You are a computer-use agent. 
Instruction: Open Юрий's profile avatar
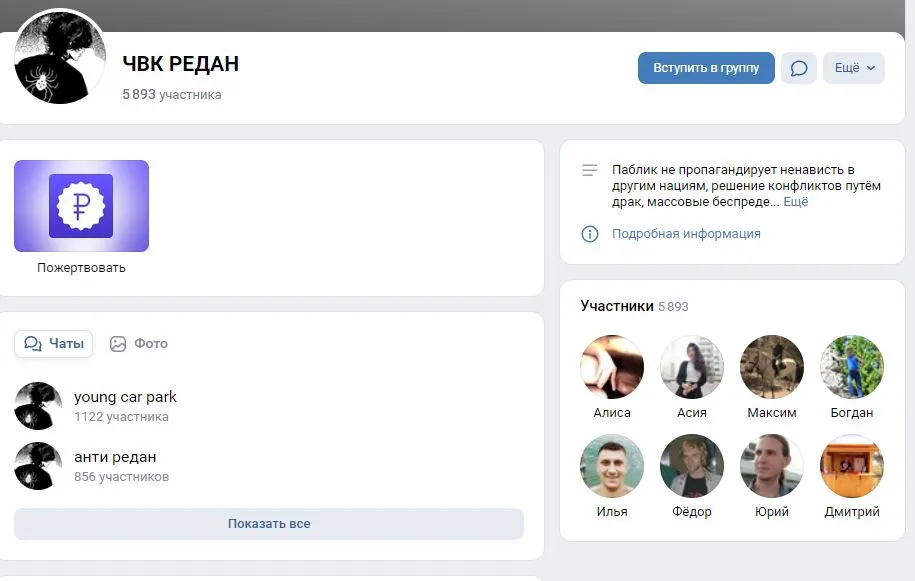(x=772, y=466)
